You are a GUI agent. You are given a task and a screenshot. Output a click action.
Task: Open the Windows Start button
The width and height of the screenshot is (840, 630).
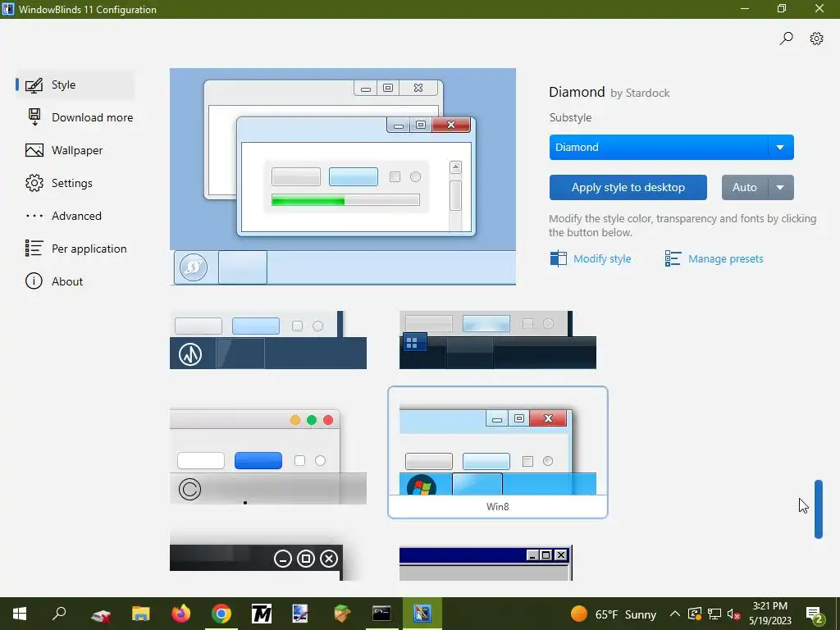click(20, 614)
